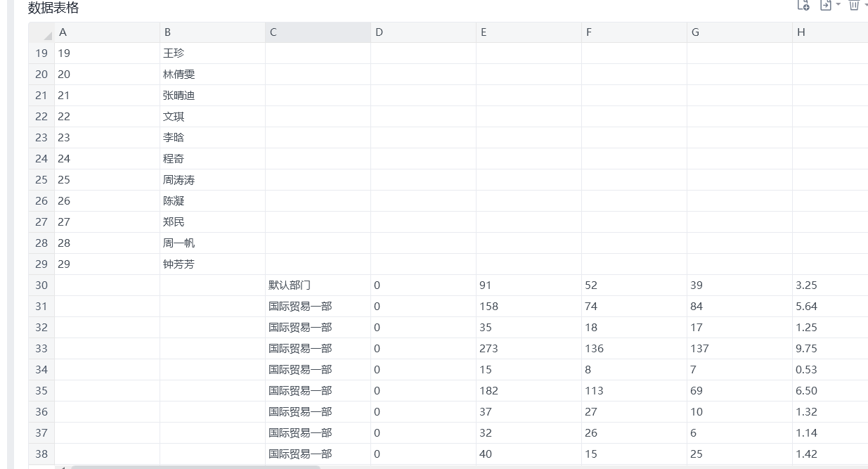Click cell with value 273
The height and width of the screenshot is (469, 868).
pyautogui.click(x=529, y=349)
